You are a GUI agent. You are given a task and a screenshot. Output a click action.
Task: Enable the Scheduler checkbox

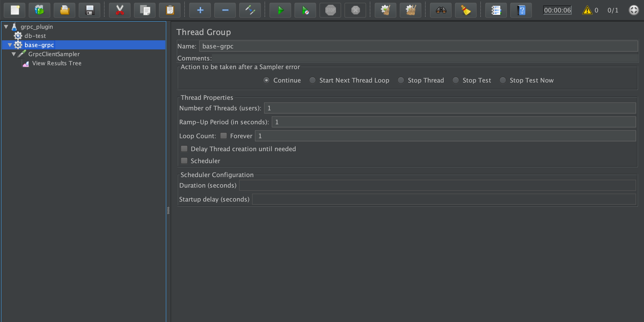tap(184, 161)
